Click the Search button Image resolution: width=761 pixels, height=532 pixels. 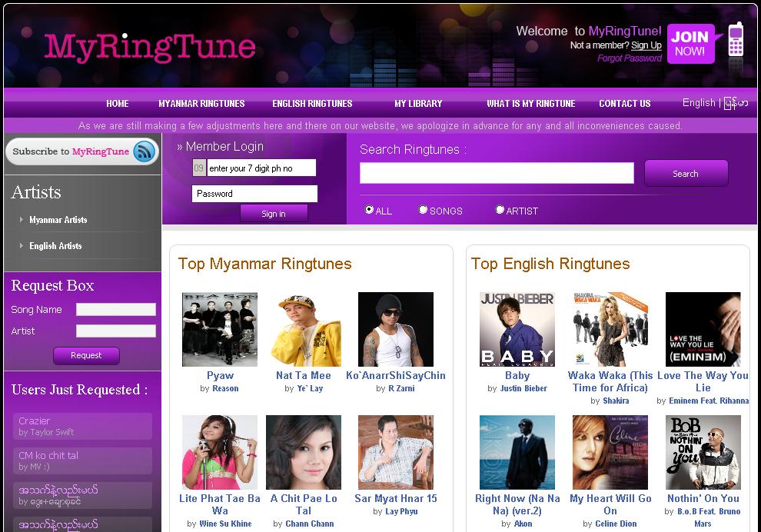click(x=686, y=173)
